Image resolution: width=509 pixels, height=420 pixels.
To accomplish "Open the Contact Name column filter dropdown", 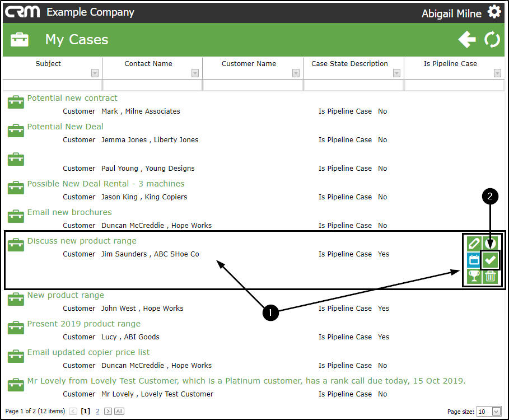I will pyautogui.click(x=195, y=73).
